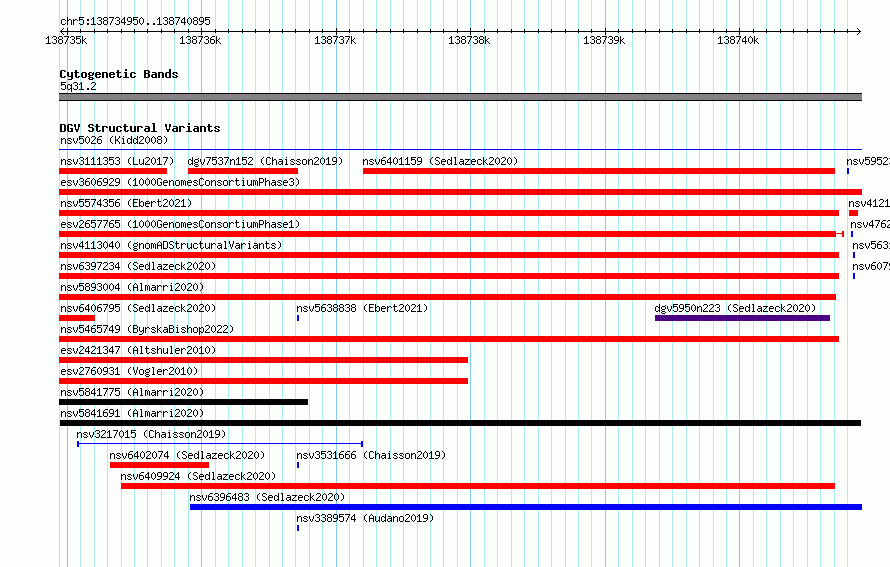This screenshot has width=890, height=567.
Task: Open nsv4113040 (gnomADStructuralVariants) entry
Action: [449, 255]
